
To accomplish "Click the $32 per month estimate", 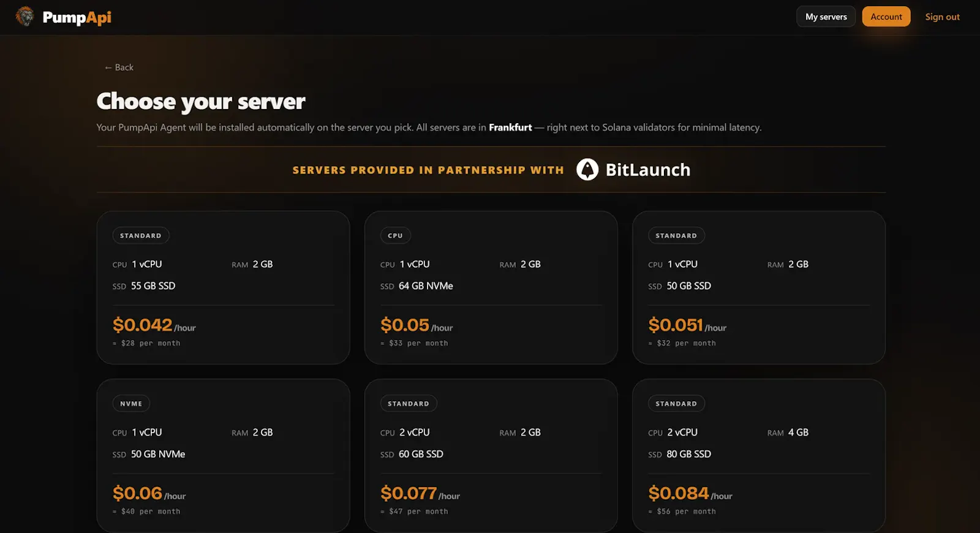I will tap(682, 343).
